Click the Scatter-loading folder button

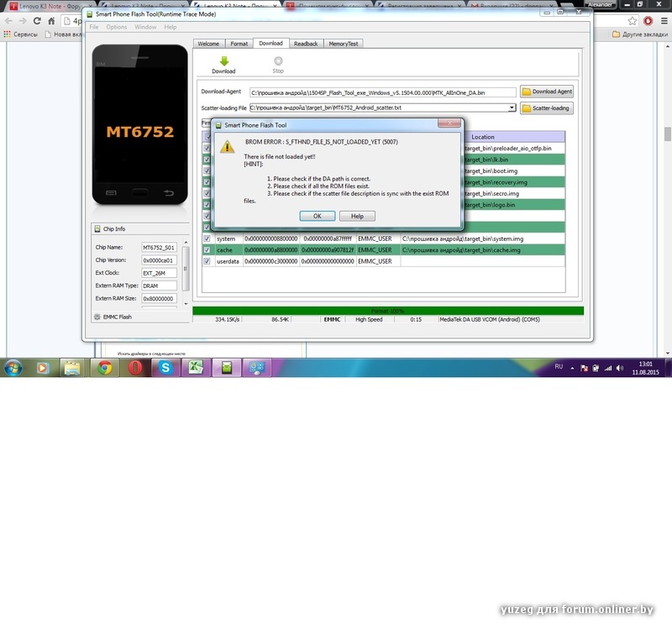pos(547,108)
